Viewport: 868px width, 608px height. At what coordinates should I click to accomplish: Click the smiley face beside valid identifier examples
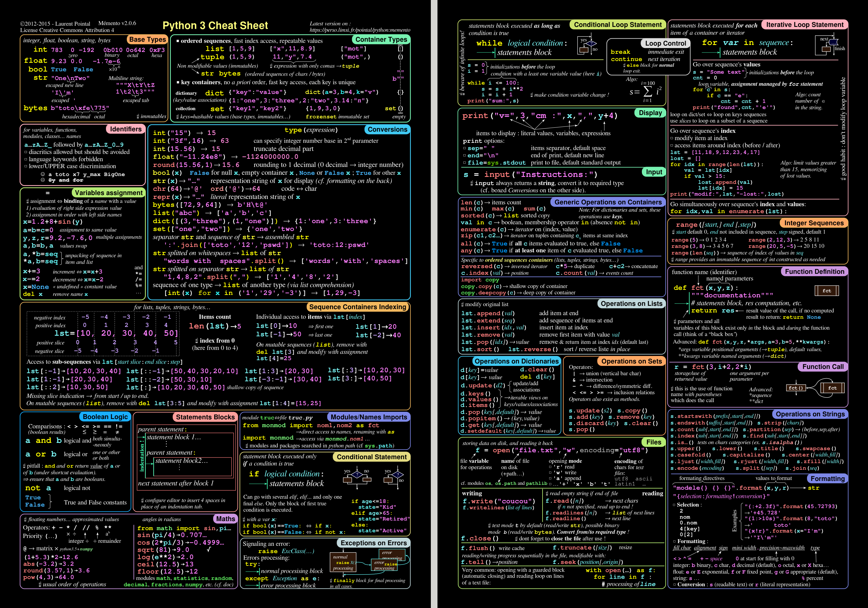click(x=44, y=174)
